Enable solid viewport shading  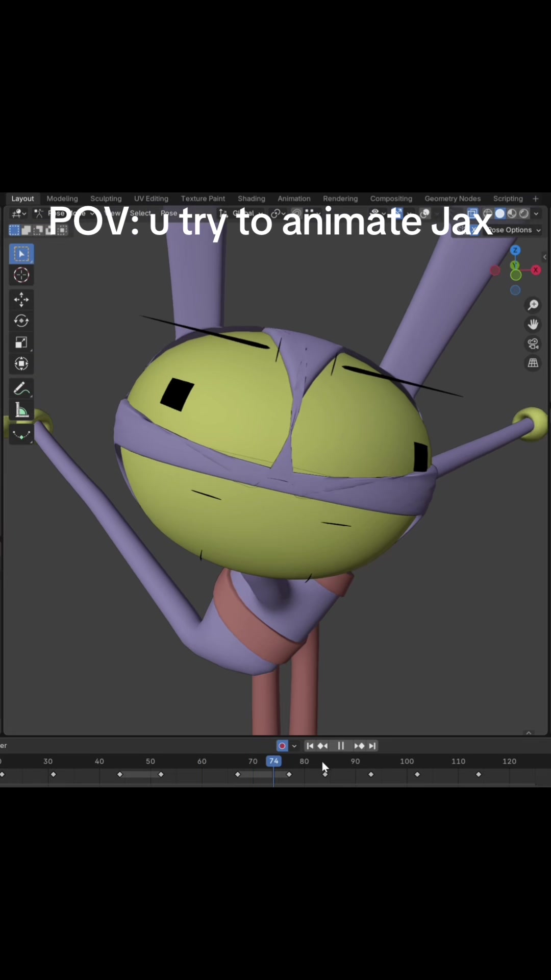[500, 213]
